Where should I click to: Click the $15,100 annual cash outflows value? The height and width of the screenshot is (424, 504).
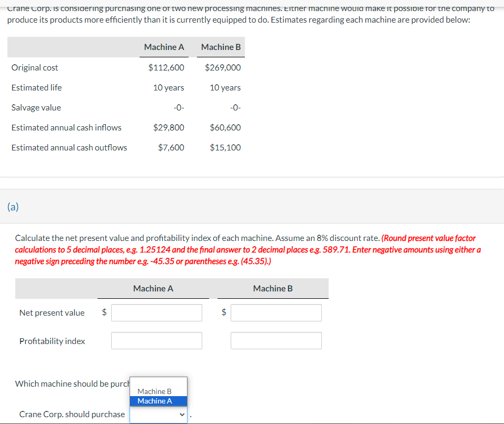tap(225, 147)
